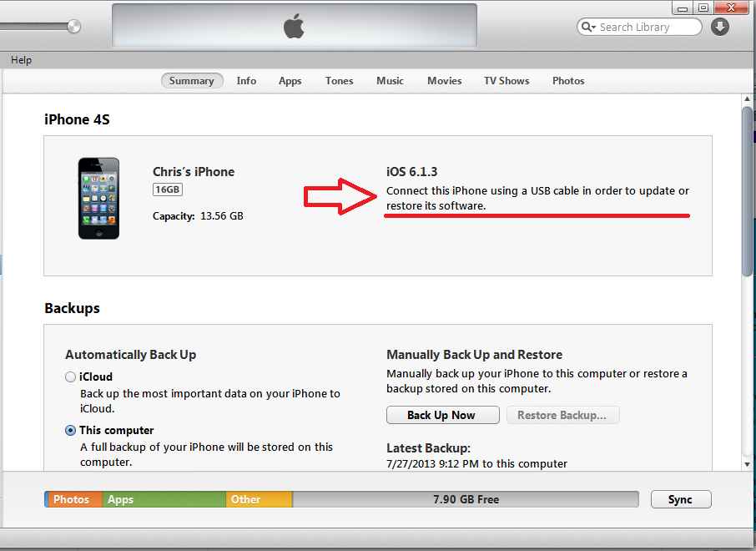Click the search magnifier dropdown icon
This screenshot has height=551, width=756.
(x=589, y=27)
